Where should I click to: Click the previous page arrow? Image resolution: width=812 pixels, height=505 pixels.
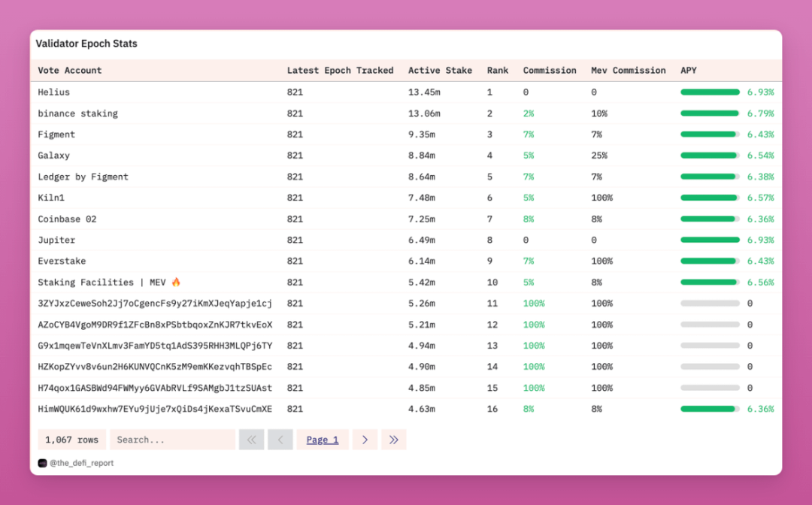[280, 440]
